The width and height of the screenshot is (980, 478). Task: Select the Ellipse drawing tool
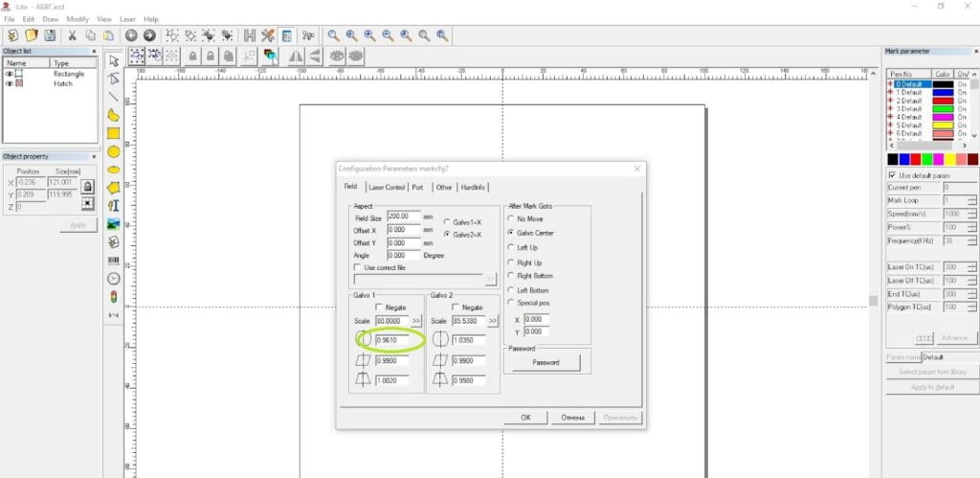[x=113, y=170]
